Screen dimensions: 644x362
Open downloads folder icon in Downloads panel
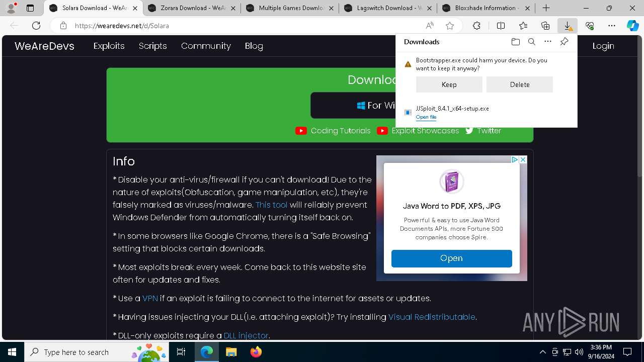515,42
